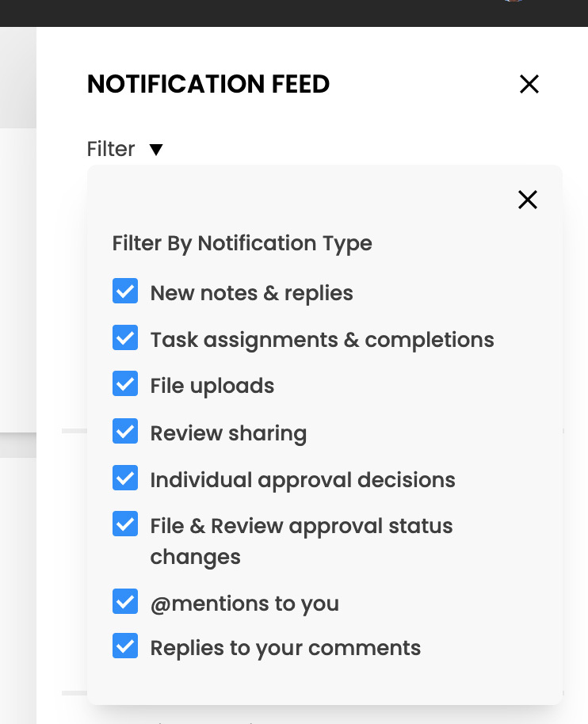Uncheck New notes & replies checkbox
The width and height of the screenshot is (588, 724).
(x=125, y=292)
